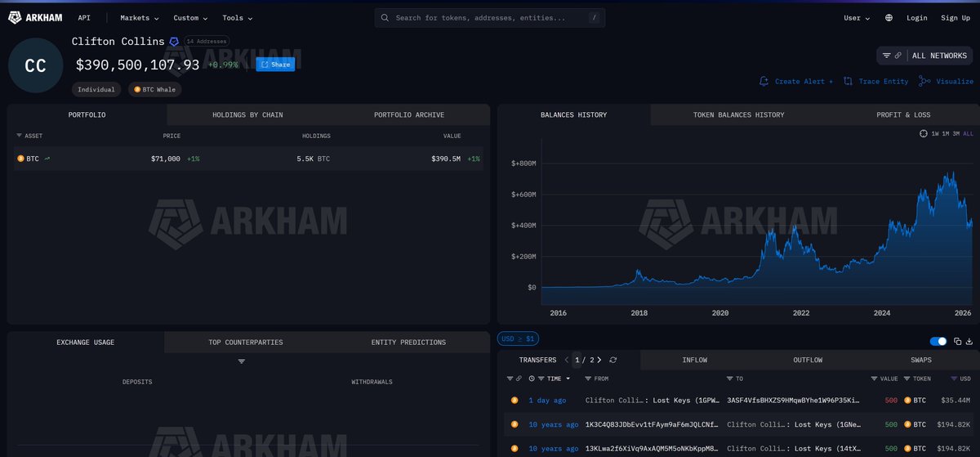Viewport: 980px width, 457px height.
Task: Select the 1W chart range
Action: point(935,133)
